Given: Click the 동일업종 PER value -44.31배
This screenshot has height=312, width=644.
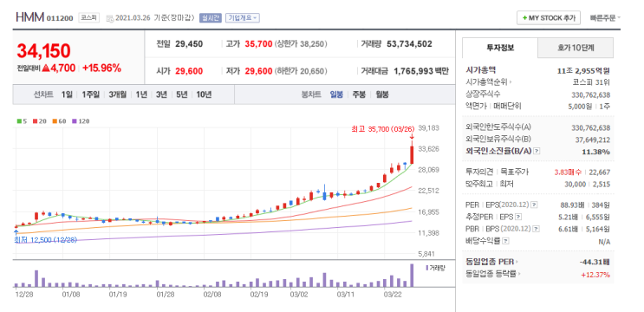Looking at the screenshot, I should 595,262.
